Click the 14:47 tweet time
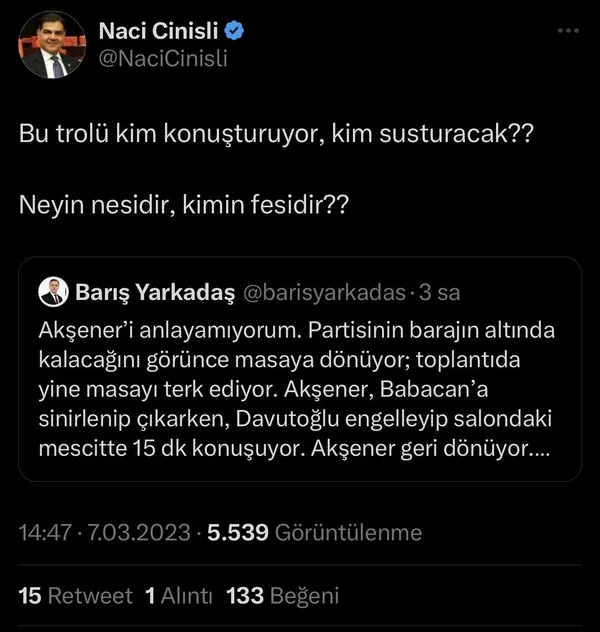This screenshot has width=600, height=632. coord(45,533)
